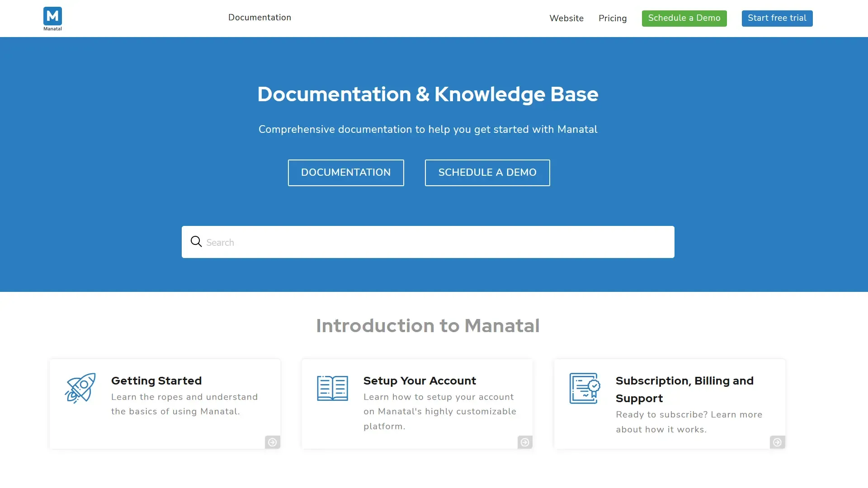Click the arrow icon on Getting Started card
The height and width of the screenshot is (488, 868).
(x=272, y=442)
